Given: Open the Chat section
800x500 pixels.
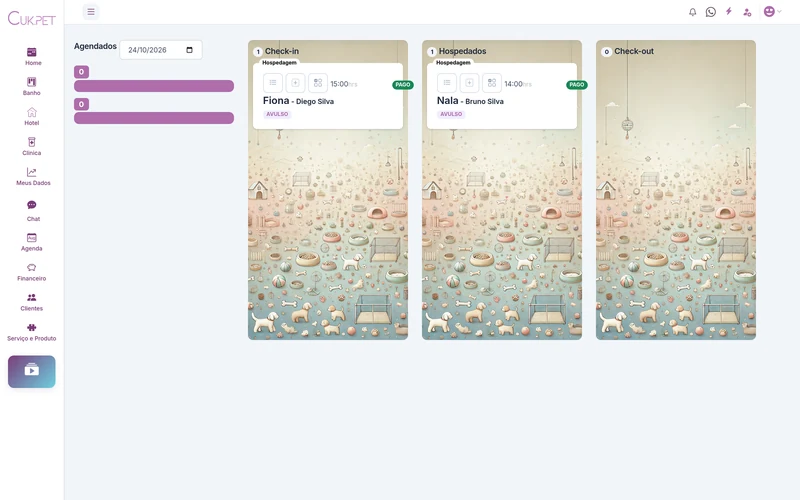Looking at the screenshot, I should pyautogui.click(x=33, y=211).
